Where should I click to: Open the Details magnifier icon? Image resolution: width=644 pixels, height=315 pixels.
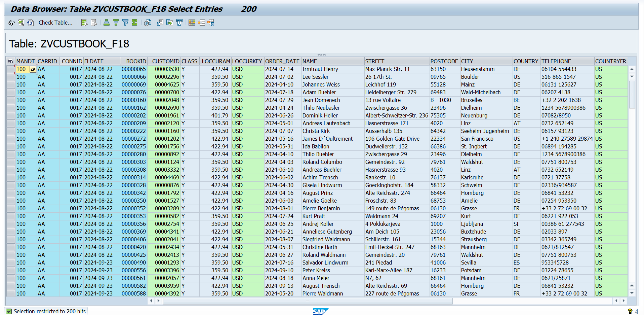click(x=21, y=23)
